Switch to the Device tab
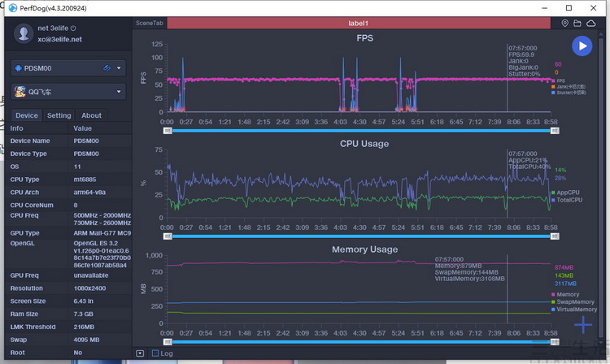Viewport: 610px width, 364px height. [27, 115]
